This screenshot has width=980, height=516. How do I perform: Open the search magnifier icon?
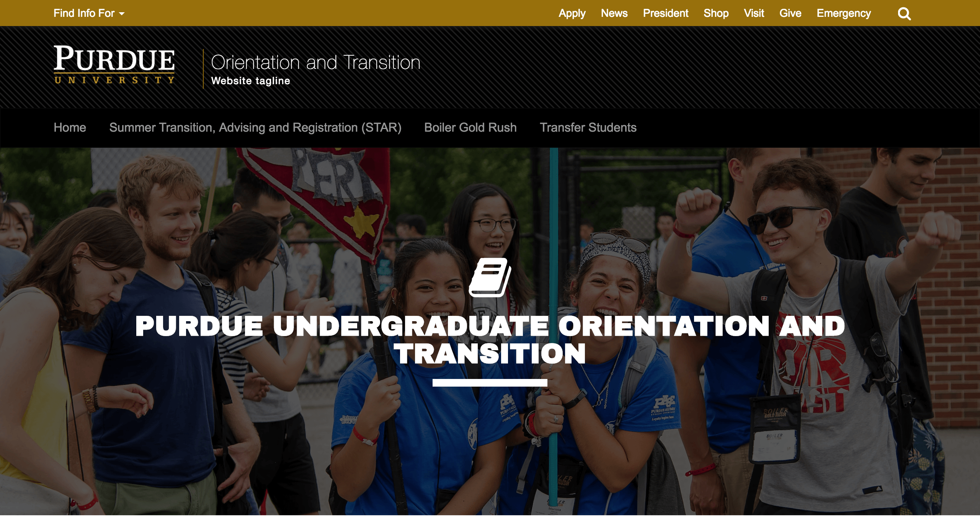pyautogui.click(x=904, y=14)
